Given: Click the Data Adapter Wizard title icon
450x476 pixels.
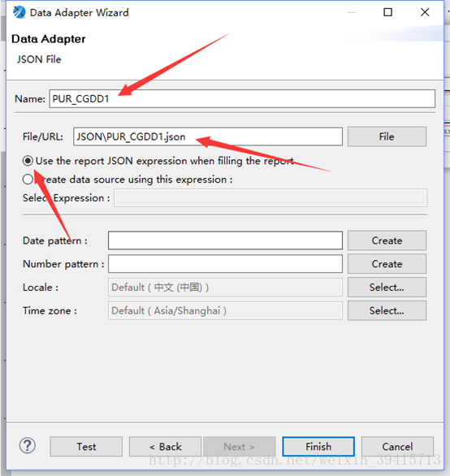Looking at the screenshot, I should (x=19, y=12).
